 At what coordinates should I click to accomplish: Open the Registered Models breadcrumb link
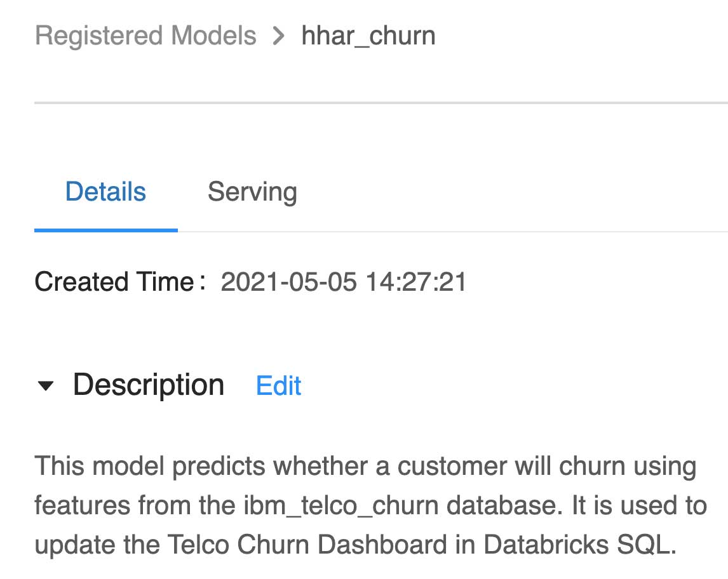(145, 36)
